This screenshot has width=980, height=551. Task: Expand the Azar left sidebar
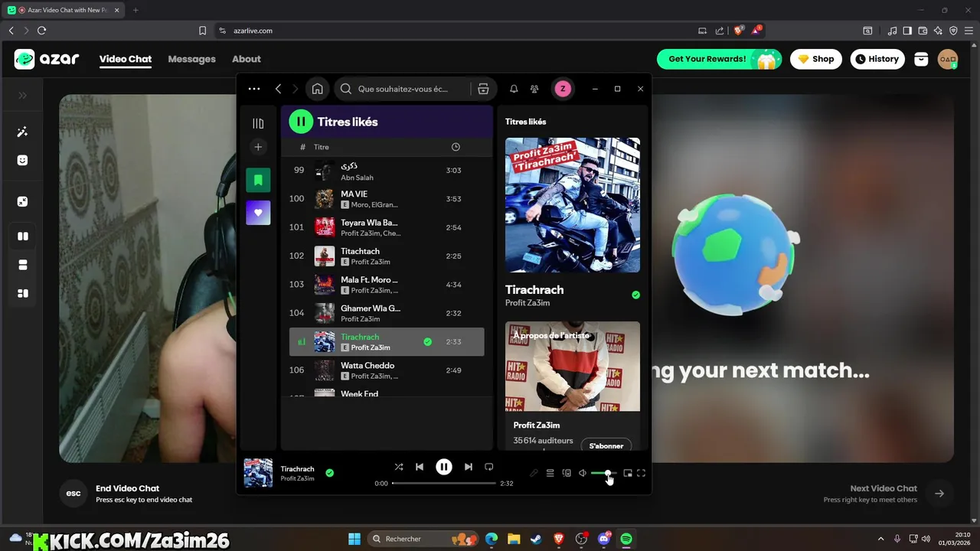pos(23,96)
